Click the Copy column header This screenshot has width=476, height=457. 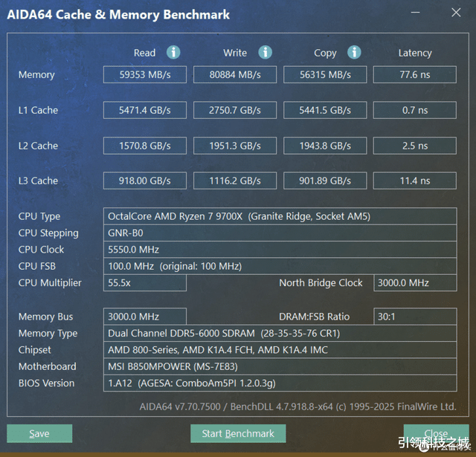pyautogui.click(x=325, y=54)
